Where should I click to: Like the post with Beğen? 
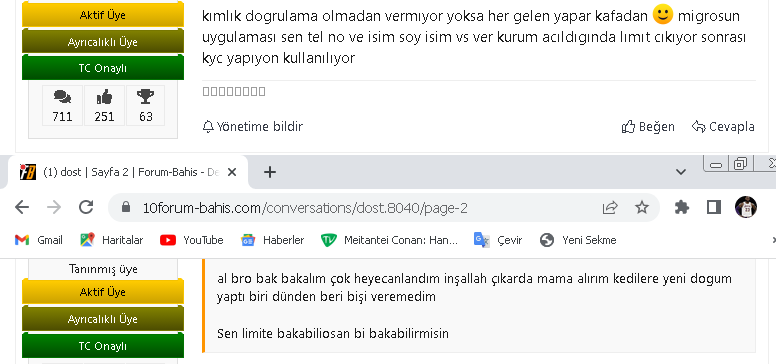(x=648, y=127)
